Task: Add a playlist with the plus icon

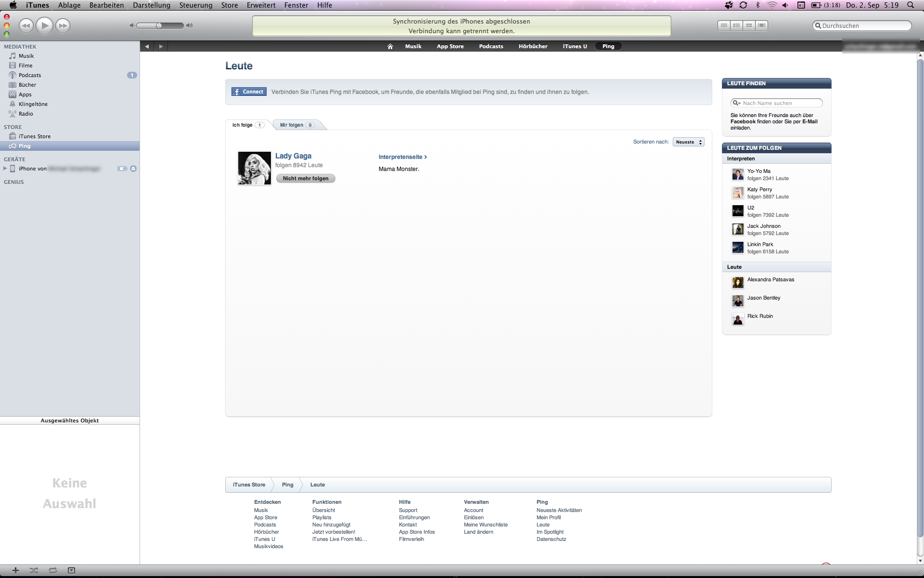Action: point(15,570)
